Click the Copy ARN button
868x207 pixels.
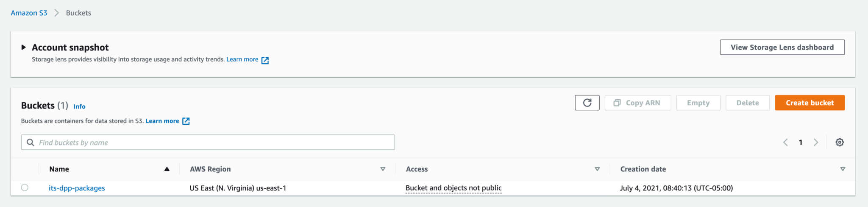638,103
